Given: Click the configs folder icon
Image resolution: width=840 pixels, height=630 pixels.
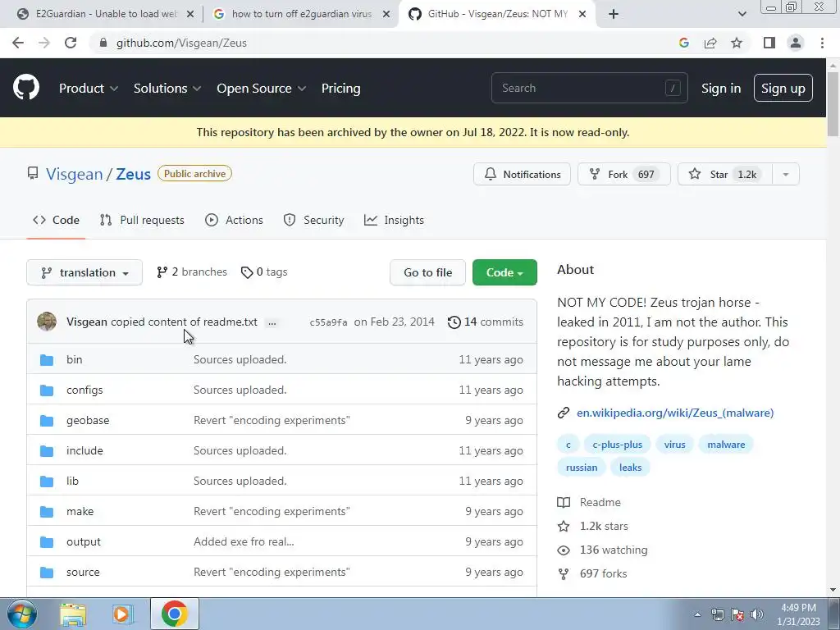Looking at the screenshot, I should (47, 390).
